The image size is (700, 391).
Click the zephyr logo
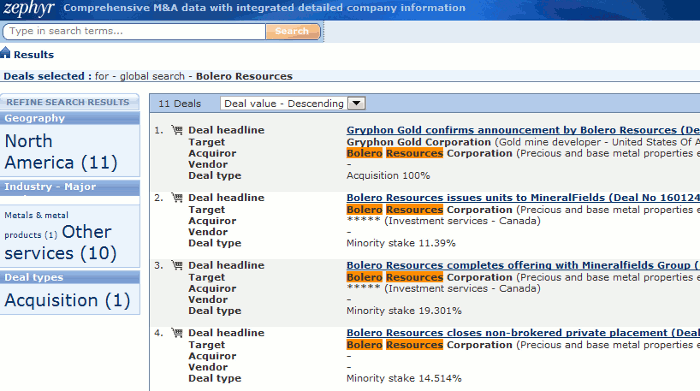pyautogui.click(x=29, y=8)
